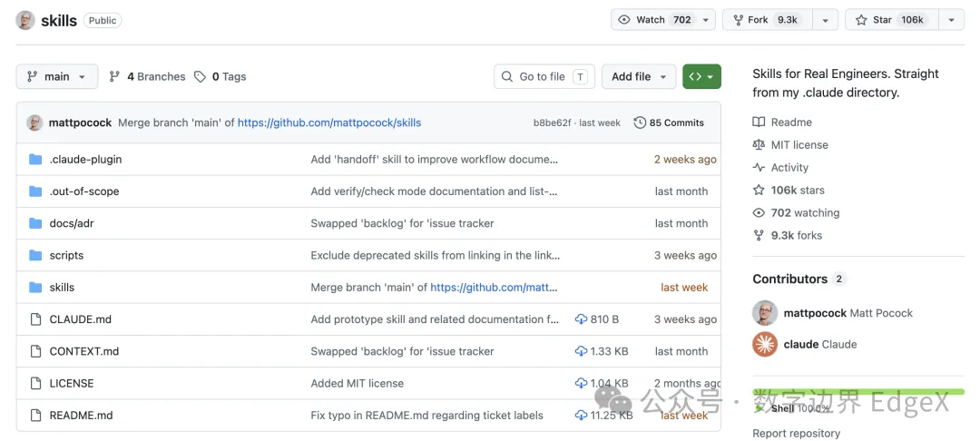Open the Contributors heading link
The image size is (980, 441).
(x=799, y=279)
